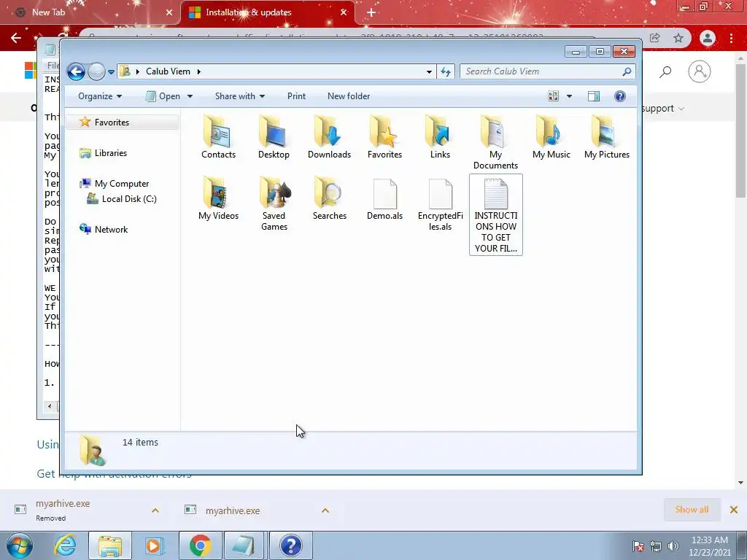Open the Windows Start menu

pos(20,545)
